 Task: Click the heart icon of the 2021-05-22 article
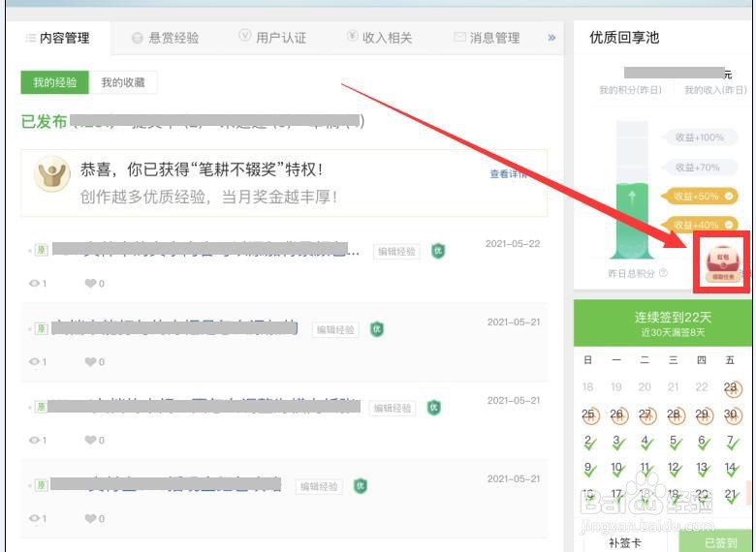click(x=90, y=283)
